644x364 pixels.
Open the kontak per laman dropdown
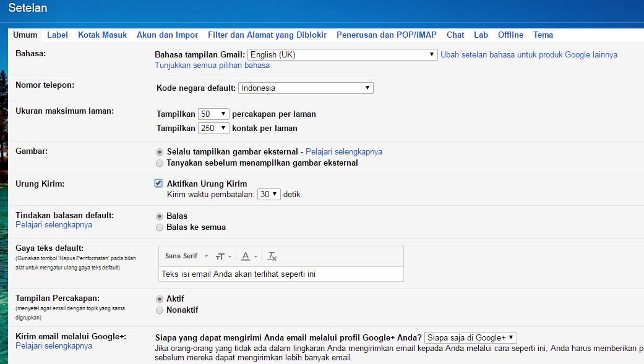click(x=213, y=129)
